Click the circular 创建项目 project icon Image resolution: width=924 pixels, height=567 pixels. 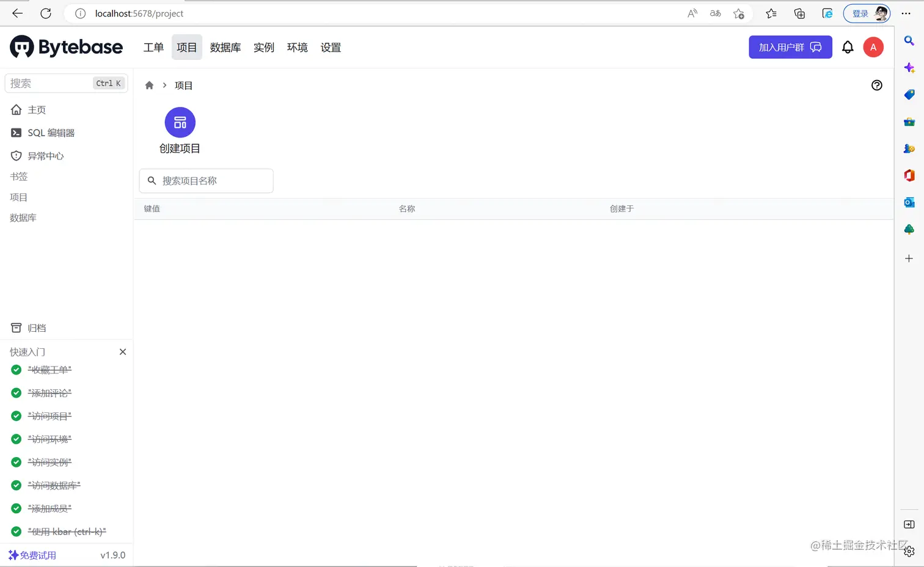tap(180, 122)
